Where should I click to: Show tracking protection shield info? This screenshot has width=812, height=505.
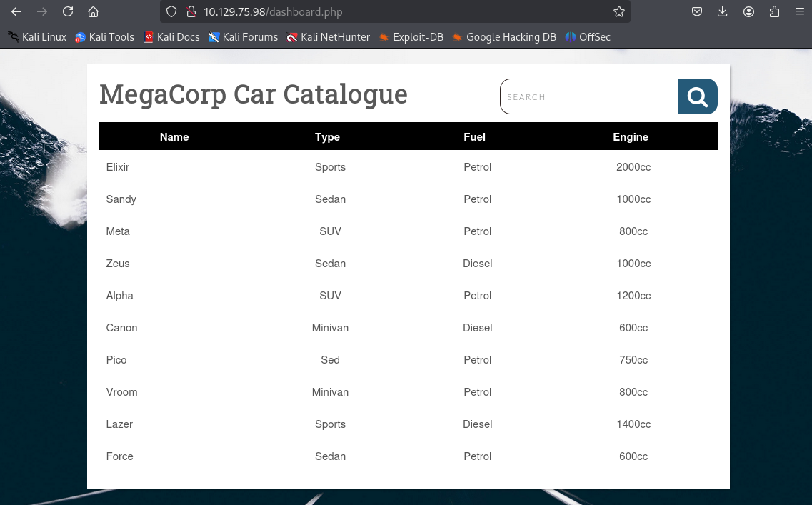171,11
